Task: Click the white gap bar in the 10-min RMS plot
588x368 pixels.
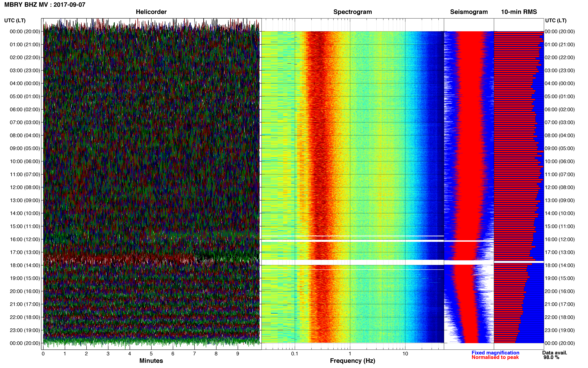Action: coord(519,262)
